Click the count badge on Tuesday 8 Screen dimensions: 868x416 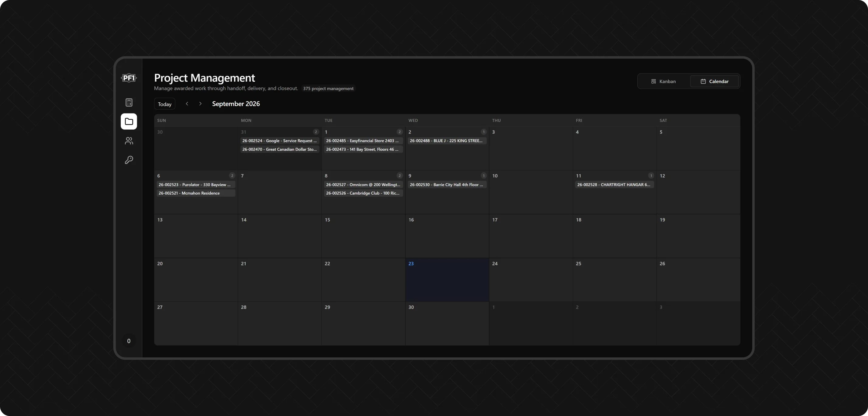(x=400, y=176)
